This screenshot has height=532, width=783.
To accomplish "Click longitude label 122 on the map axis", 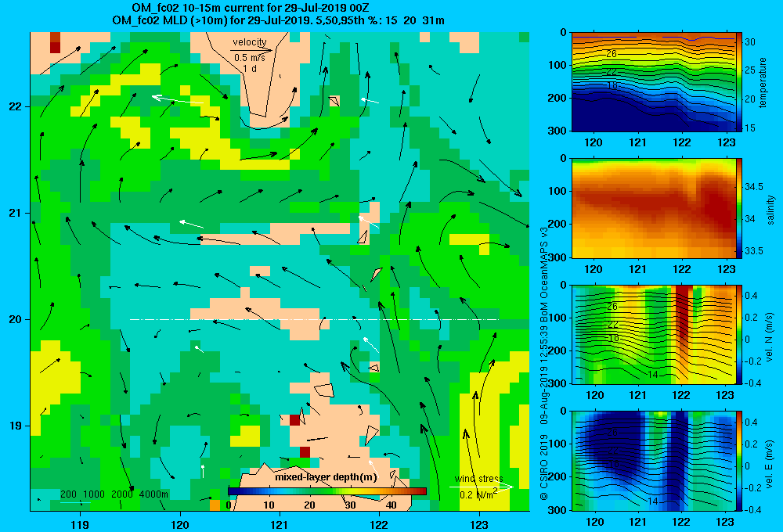I will coord(380,524).
